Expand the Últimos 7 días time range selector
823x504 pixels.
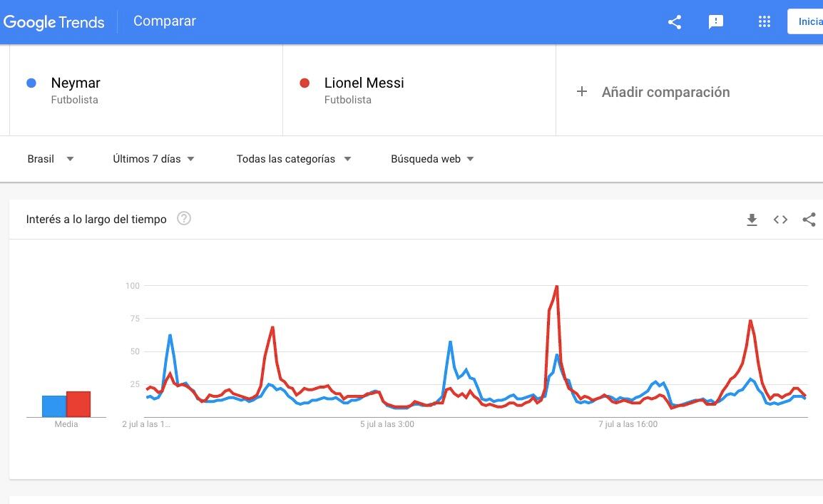[x=153, y=158]
